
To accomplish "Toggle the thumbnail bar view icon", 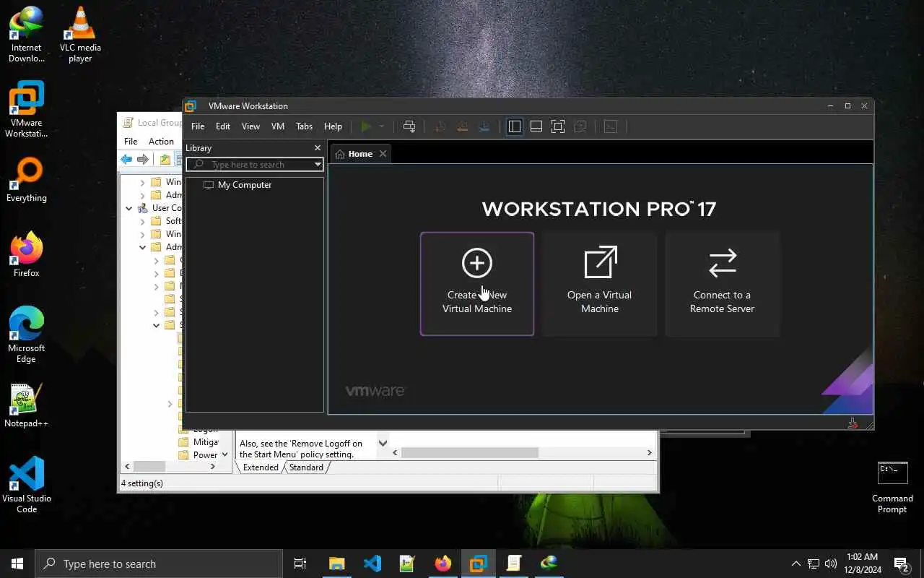I will point(536,126).
